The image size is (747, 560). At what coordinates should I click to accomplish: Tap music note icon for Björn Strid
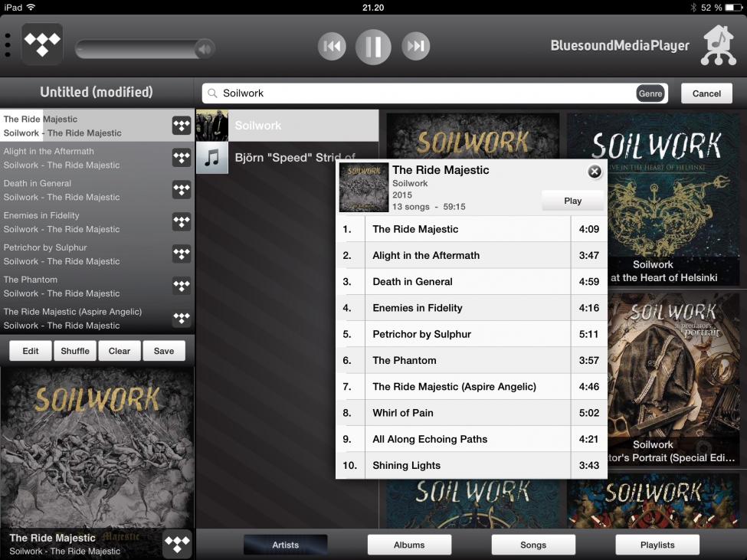212,158
